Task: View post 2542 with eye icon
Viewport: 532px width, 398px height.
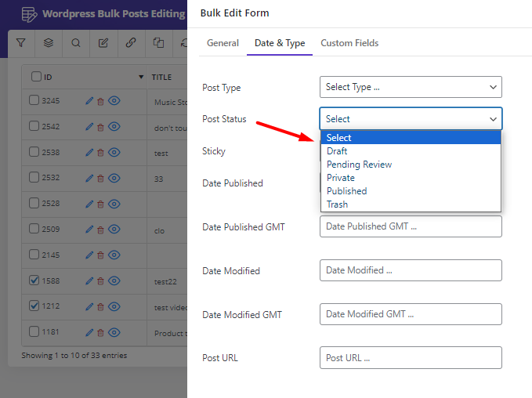Action: [x=114, y=127]
